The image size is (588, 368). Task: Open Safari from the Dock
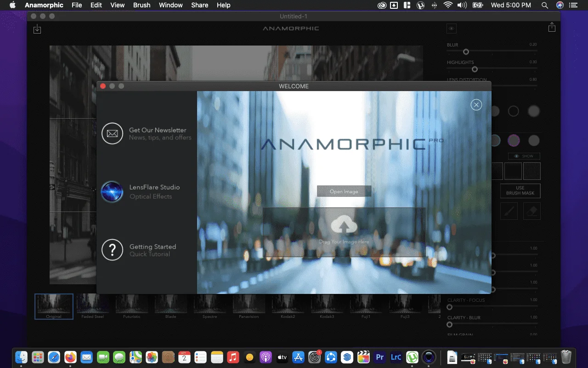click(x=54, y=356)
